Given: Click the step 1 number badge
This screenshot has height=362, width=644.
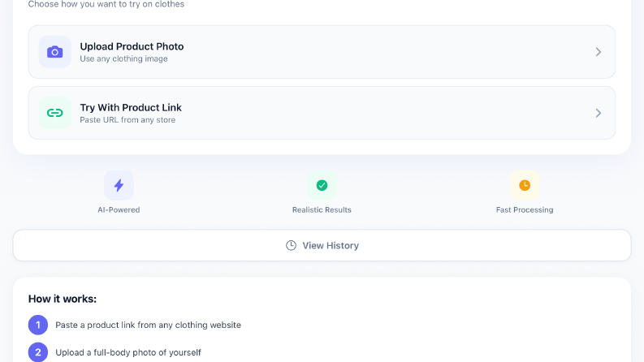Looking at the screenshot, I should click(x=38, y=325).
